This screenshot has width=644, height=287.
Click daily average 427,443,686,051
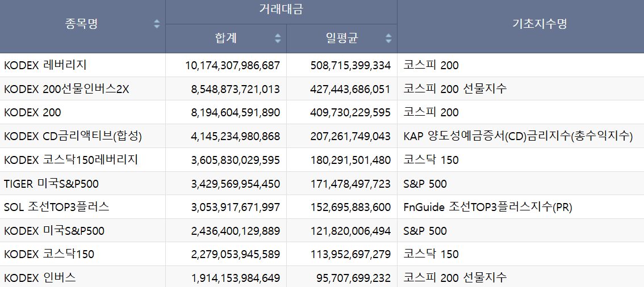tap(350, 89)
